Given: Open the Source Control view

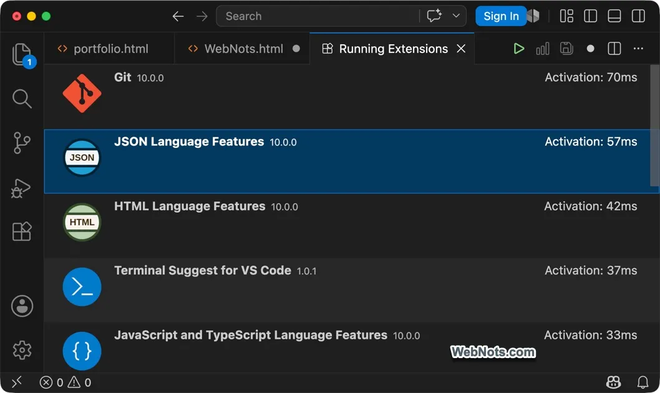Looking at the screenshot, I should (22, 143).
